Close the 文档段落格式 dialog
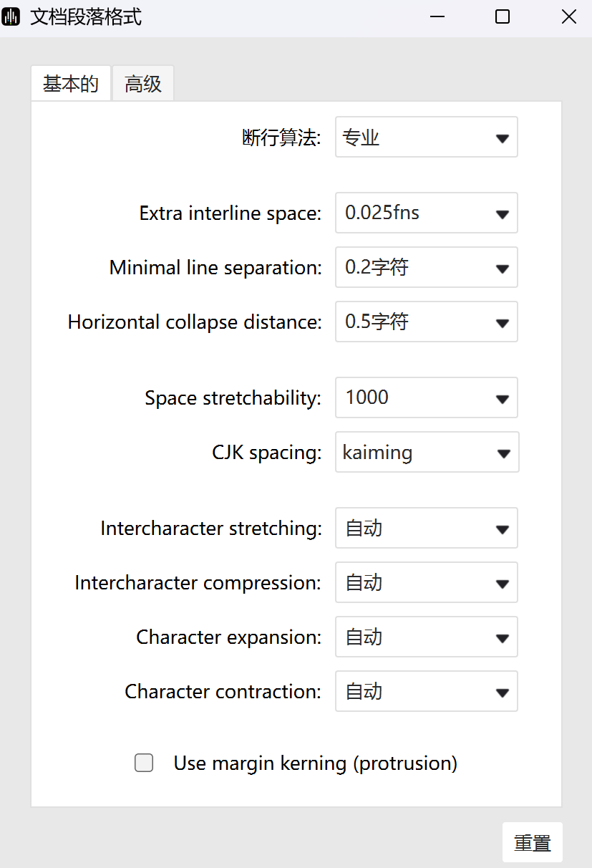 (569, 17)
